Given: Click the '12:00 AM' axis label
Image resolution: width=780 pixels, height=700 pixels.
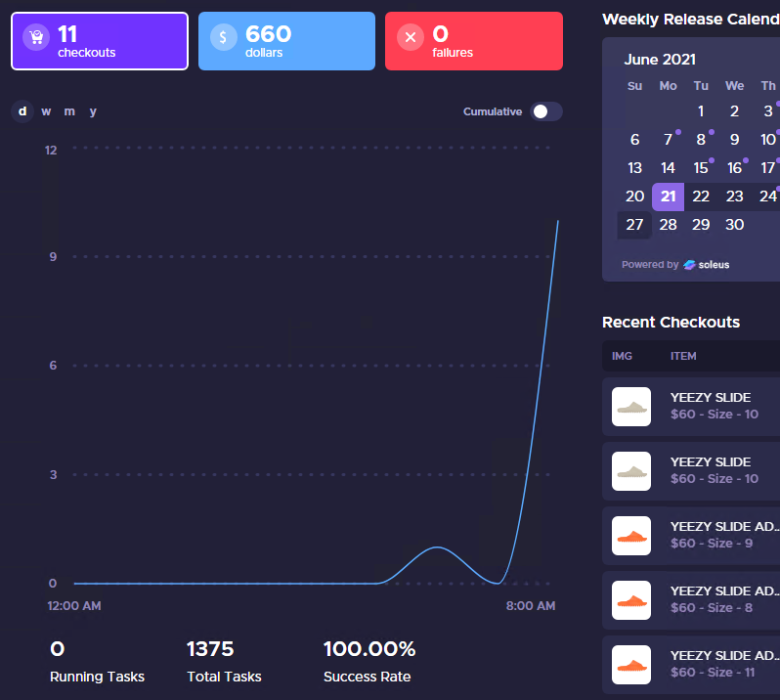Looking at the screenshot, I should [74, 606].
